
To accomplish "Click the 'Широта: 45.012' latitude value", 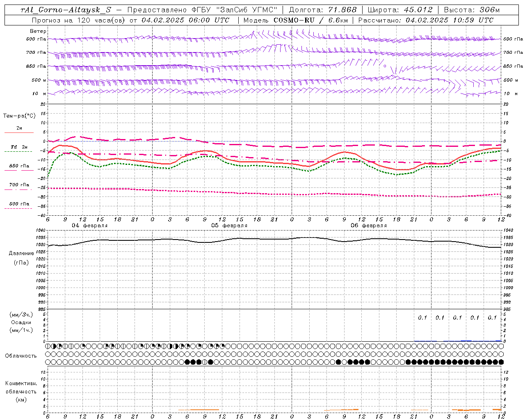I will [400, 10].
